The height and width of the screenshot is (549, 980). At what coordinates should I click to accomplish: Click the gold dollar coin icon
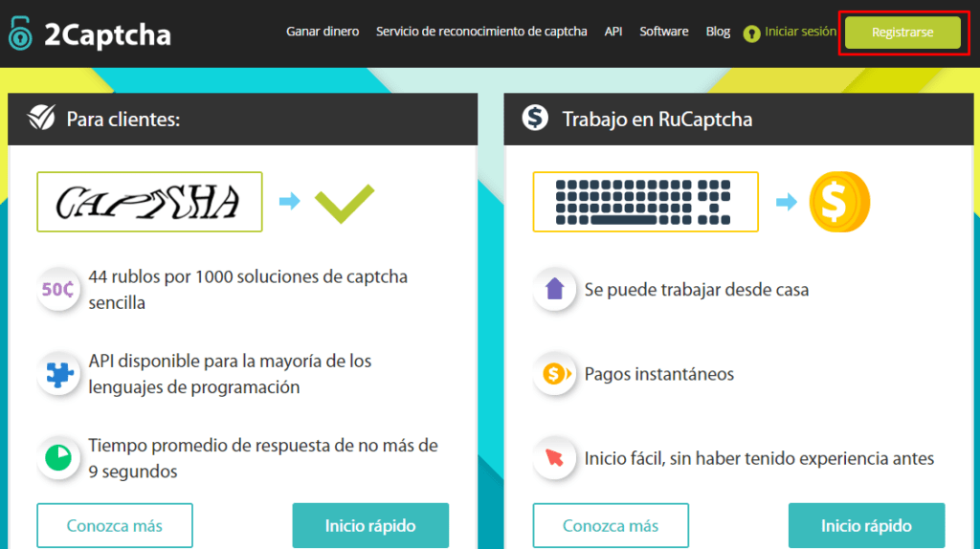pyautogui.click(x=839, y=202)
